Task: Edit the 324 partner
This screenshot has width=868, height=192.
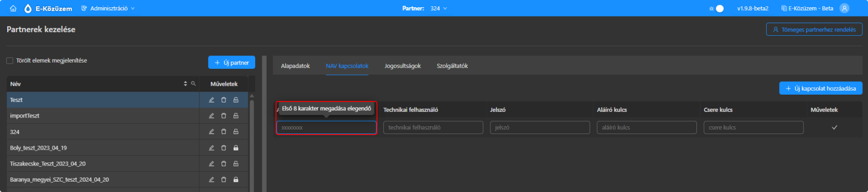Action: (x=211, y=132)
